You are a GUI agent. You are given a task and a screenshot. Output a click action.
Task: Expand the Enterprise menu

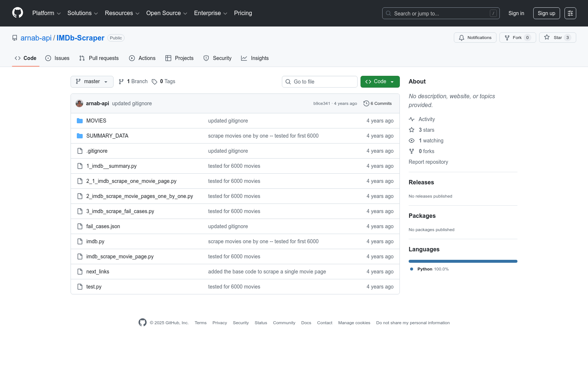tap(211, 13)
